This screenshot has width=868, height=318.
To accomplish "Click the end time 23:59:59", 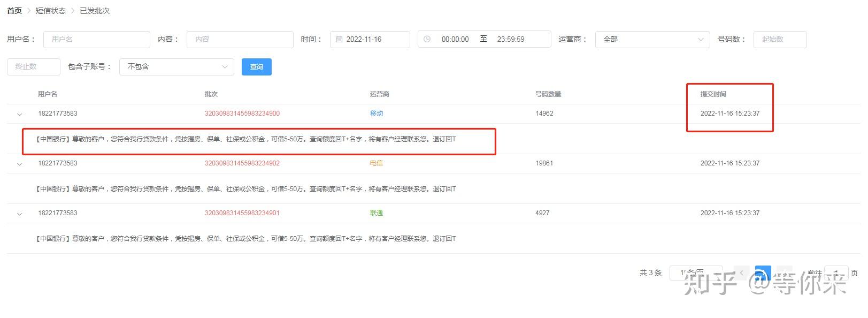I will coord(511,39).
